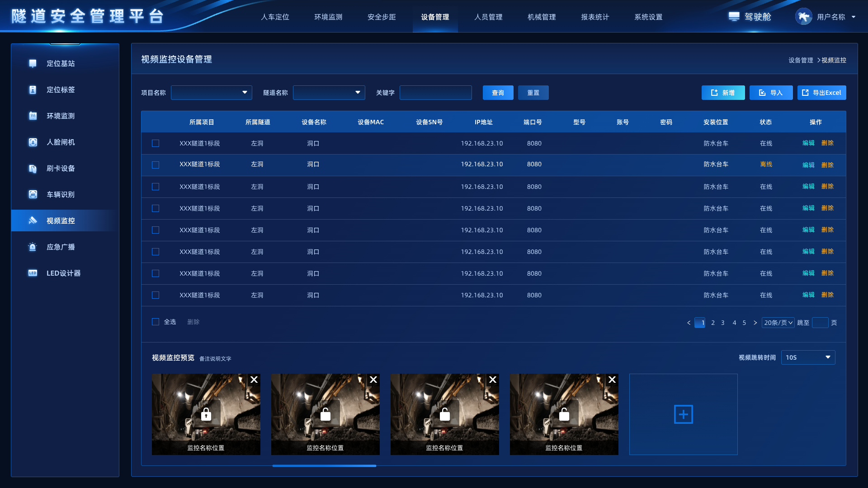Open the 隧道名称 dropdown
868x488 pixels.
(x=329, y=93)
